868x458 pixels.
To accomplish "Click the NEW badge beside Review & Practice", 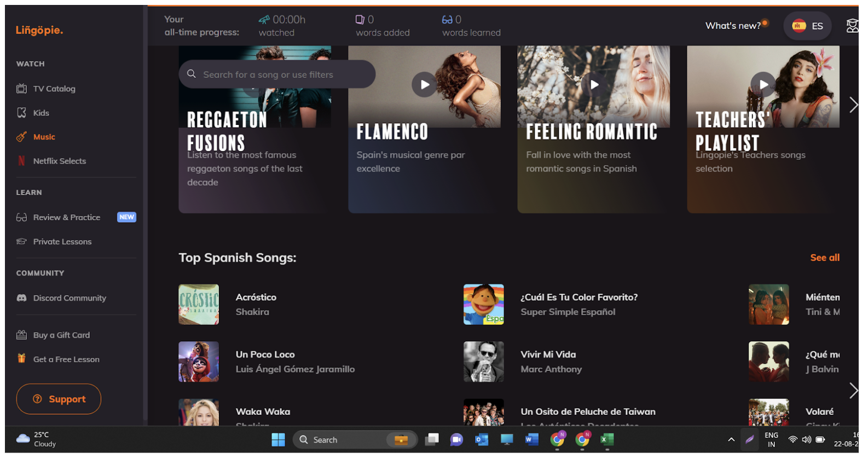I will coord(126,217).
